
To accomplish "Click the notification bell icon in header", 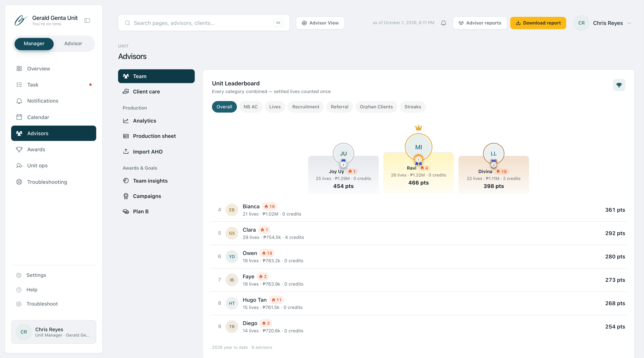I will (443, 23).
